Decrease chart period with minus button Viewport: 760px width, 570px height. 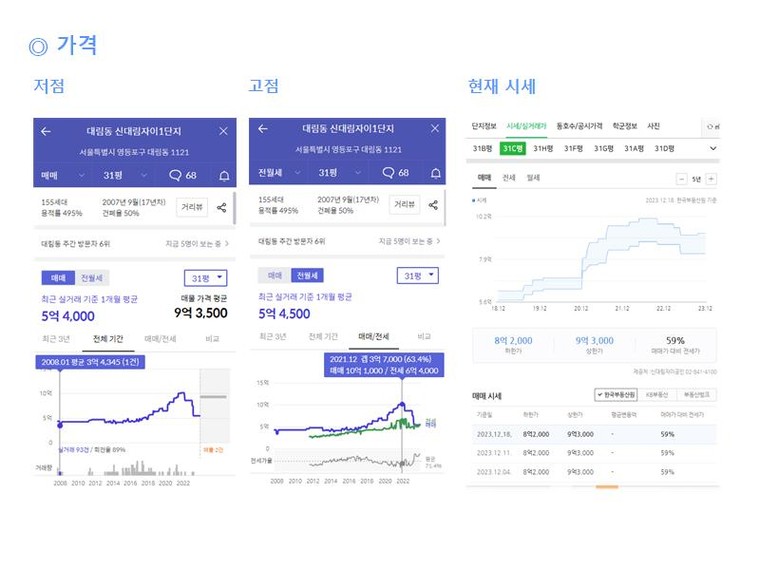[x=681, y=179]
